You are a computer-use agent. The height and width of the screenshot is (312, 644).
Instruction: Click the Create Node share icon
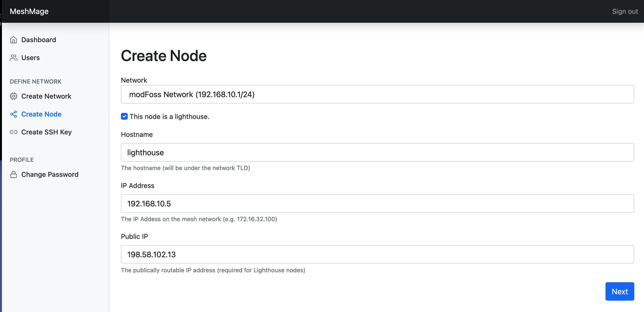(x=14, y=114)
